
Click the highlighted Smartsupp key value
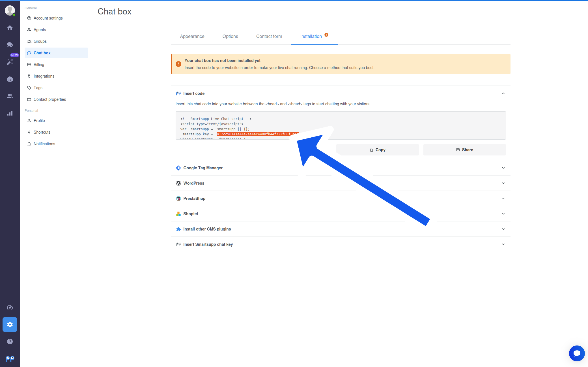point(258,134)
